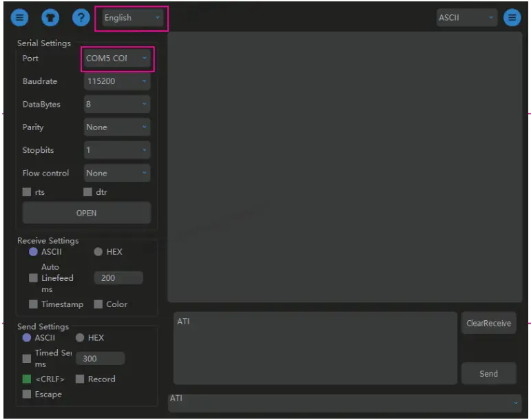Click the T-shirt skin theme icon

coord(50,17)
